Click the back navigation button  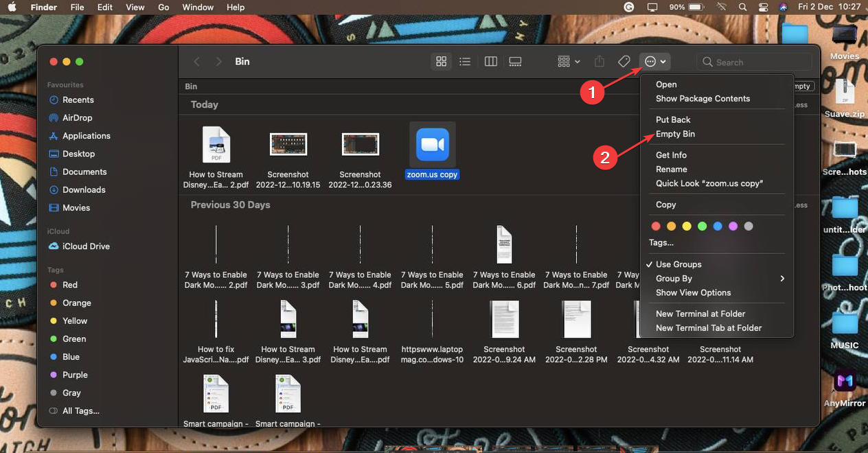click(197, 61)
